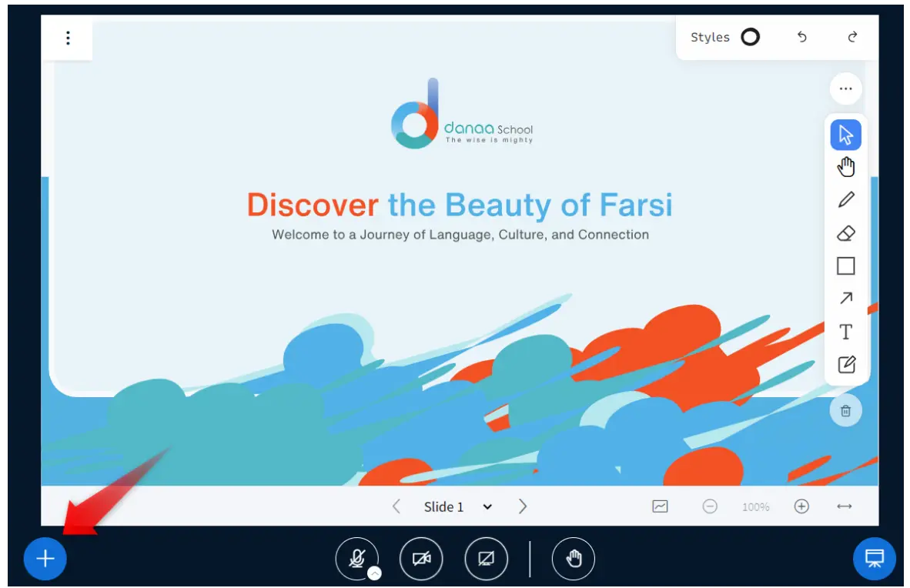Select the text tool
This screenshot has width=910, height=588.
[845, 332]
